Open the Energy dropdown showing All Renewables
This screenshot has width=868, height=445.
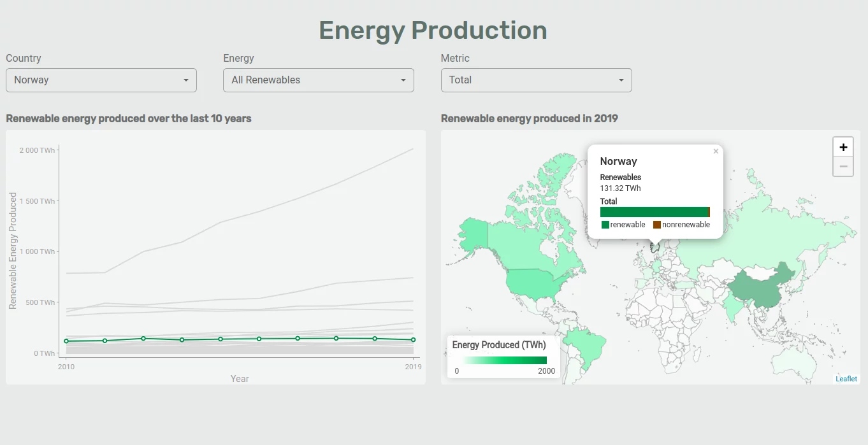(319, 80)
